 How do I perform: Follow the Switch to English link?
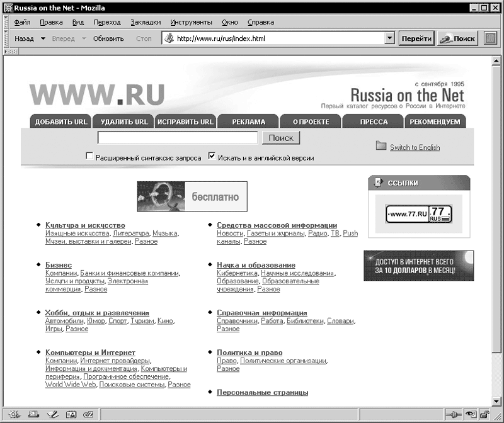click(415, 147)
